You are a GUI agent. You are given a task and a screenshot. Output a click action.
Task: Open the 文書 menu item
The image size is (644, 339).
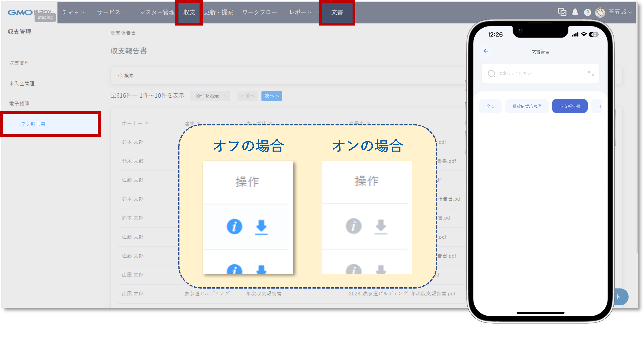337,12
